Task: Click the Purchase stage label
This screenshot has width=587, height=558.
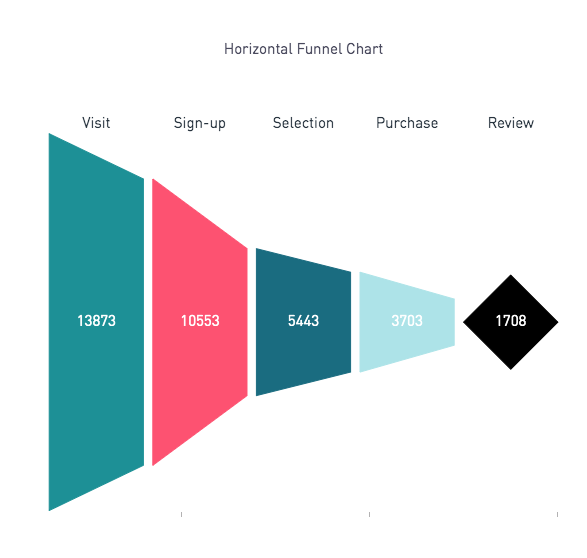Action: pos(407,123)
